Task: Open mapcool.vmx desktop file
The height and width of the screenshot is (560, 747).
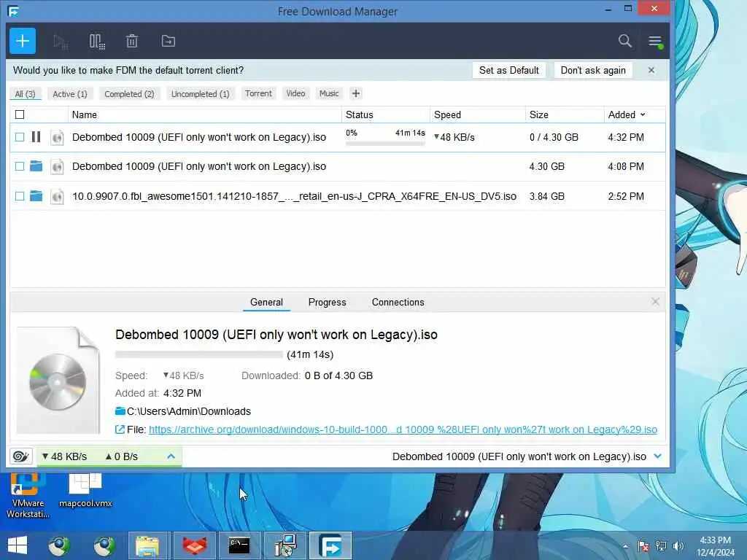Action: [x=85, y=491]
